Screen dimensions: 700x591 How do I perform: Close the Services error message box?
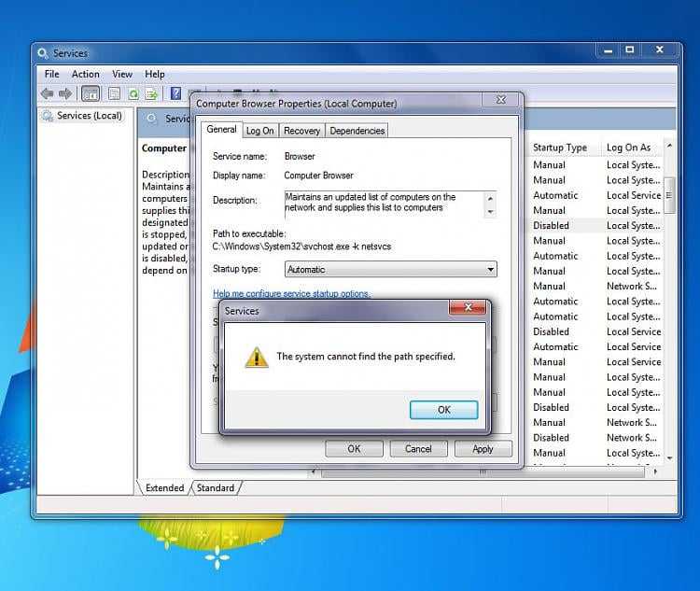coord(469,307)
